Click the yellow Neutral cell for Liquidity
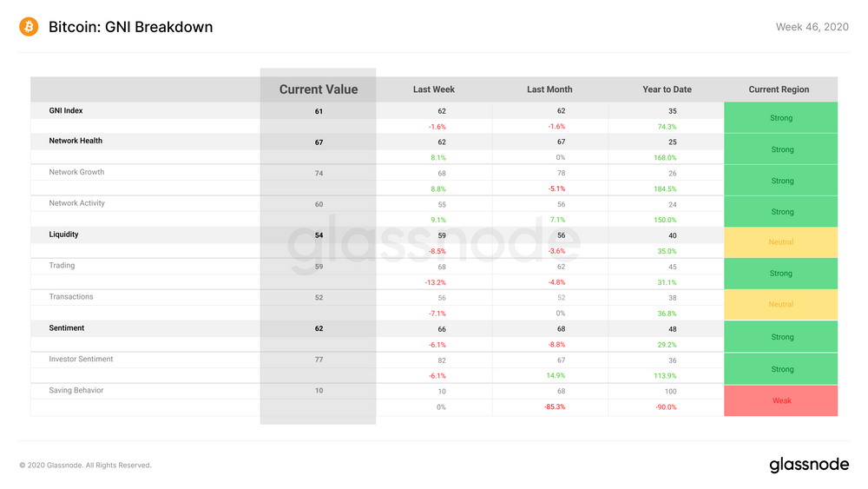 pos(781,242)
